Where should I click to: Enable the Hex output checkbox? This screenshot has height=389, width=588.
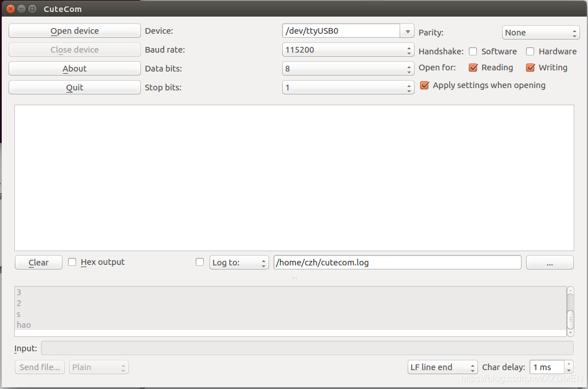tap(72, 262)
